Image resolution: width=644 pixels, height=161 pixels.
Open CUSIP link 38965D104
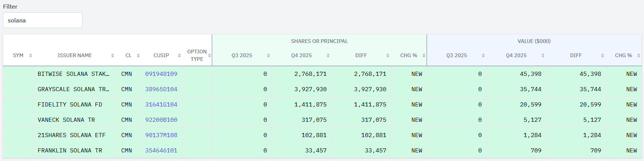[161, 89]
